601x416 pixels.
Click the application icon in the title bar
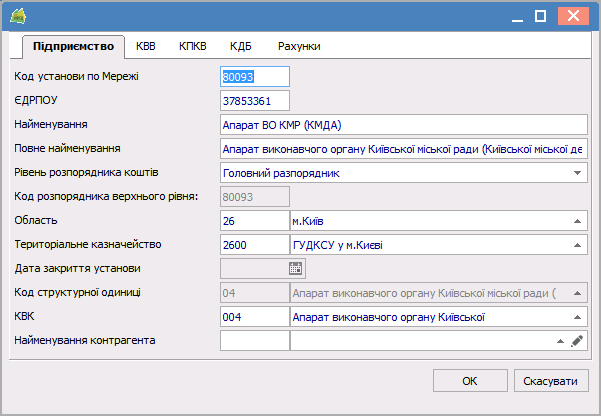(x=17, y=16)
